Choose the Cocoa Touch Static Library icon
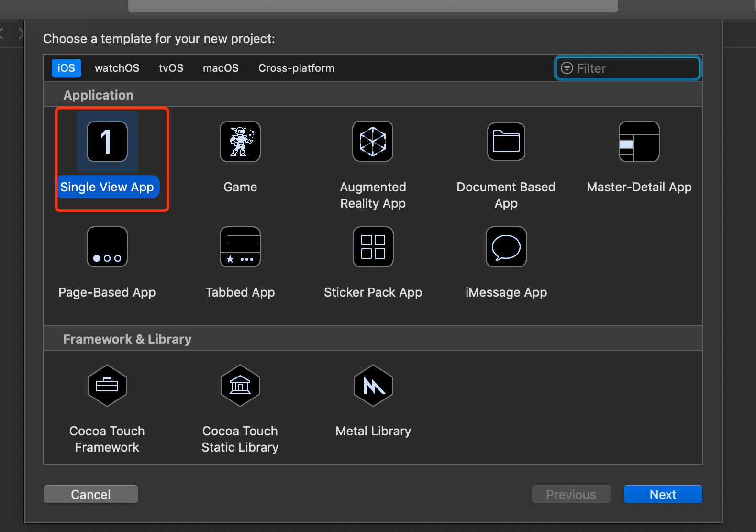 [240, 386]
